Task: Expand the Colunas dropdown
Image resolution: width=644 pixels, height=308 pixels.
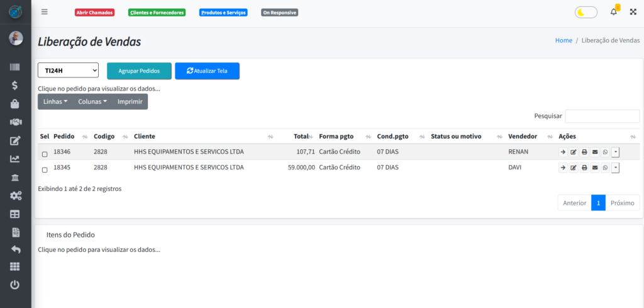Action: pos(92,101)
